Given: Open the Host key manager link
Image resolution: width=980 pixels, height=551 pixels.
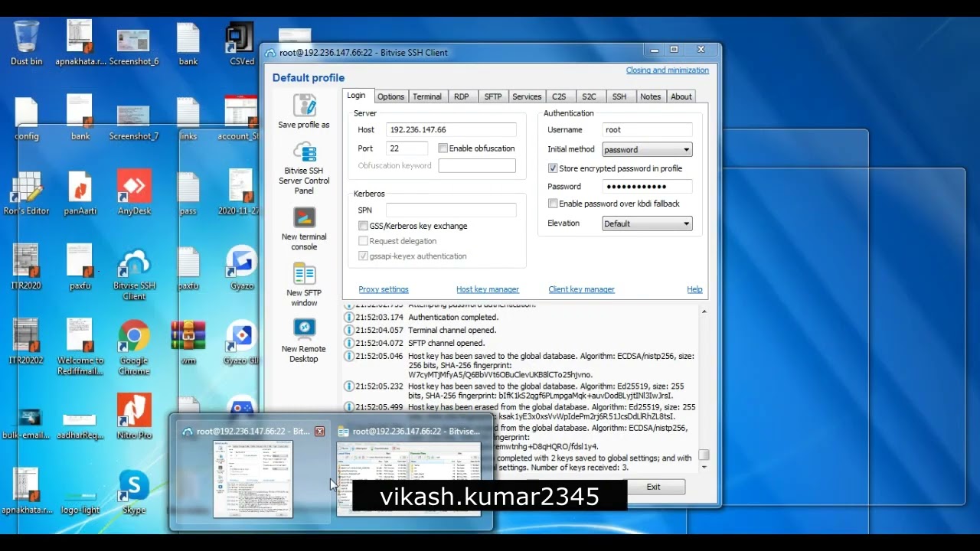Looking at the screenshot, I should coord(488,289).
